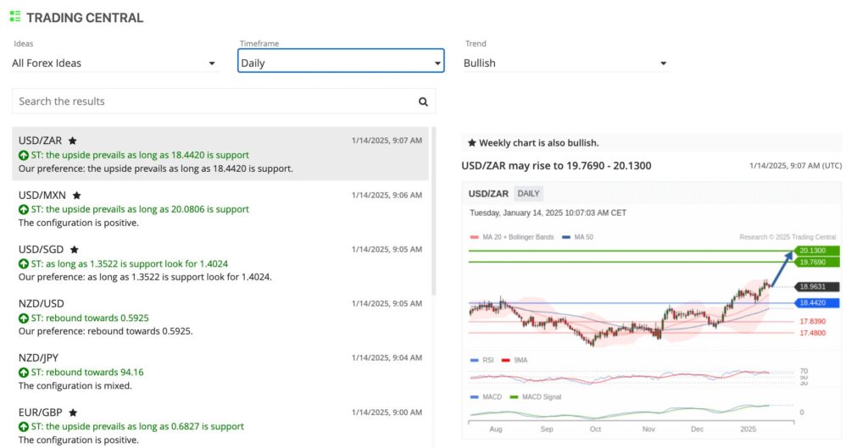
Task: Open the Trend dropdown set to Bullish
Action: point(565,64)
